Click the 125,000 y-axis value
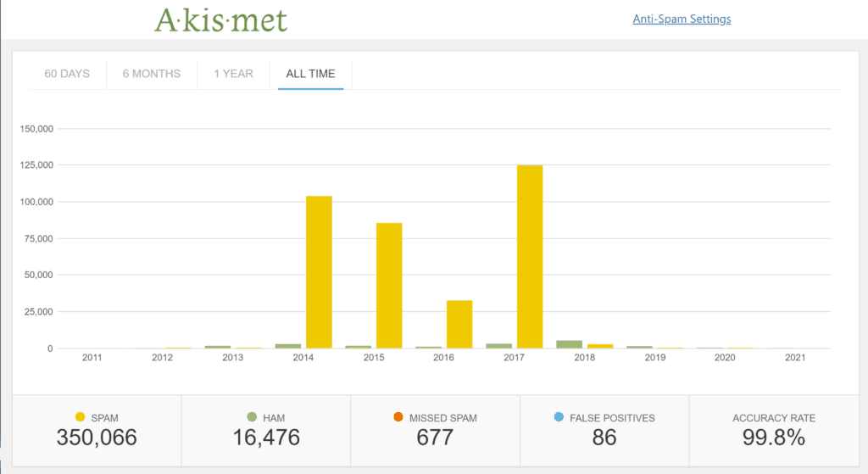Screen dimensions: 868x474 tap(36, 165)
